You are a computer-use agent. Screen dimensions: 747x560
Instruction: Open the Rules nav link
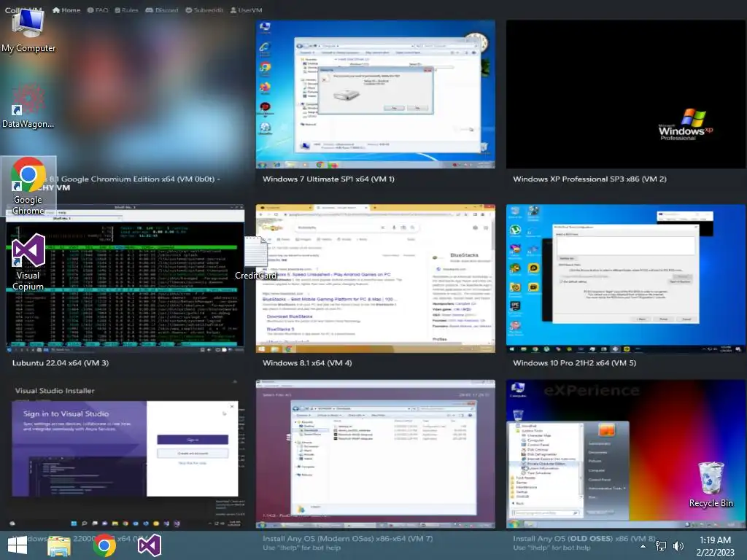pyautogui.click(x=126, y=10)
